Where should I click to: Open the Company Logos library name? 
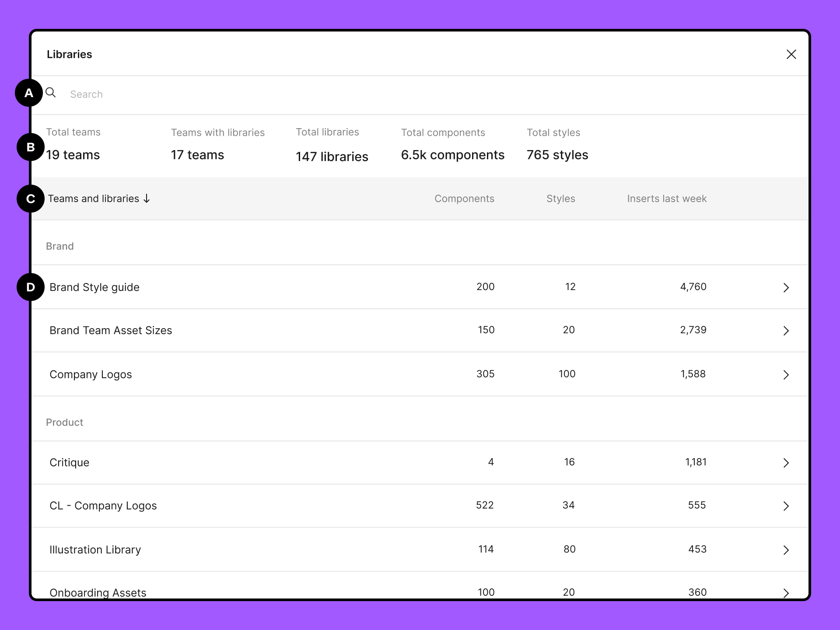(91, 374)
